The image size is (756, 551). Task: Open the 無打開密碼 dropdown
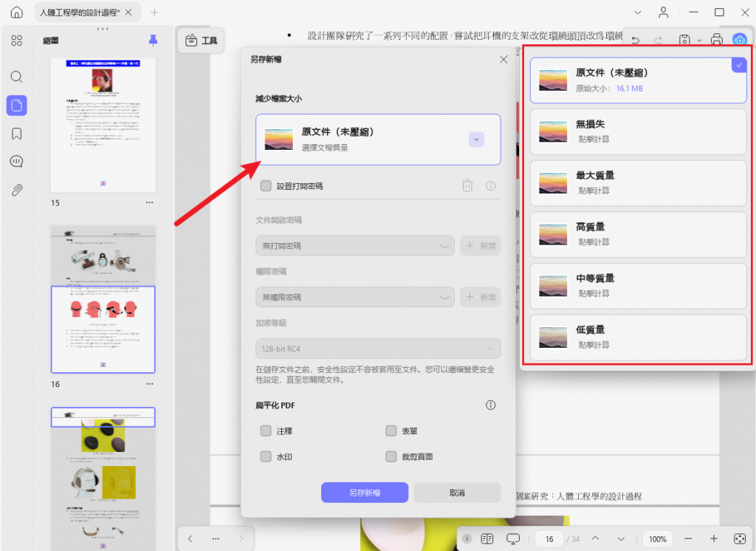tap(354, 245)
